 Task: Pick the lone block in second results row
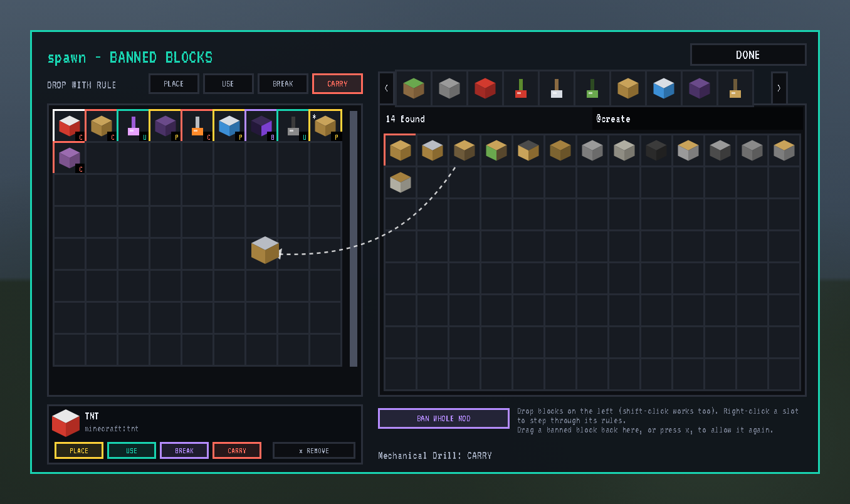[x=400, y=182]
